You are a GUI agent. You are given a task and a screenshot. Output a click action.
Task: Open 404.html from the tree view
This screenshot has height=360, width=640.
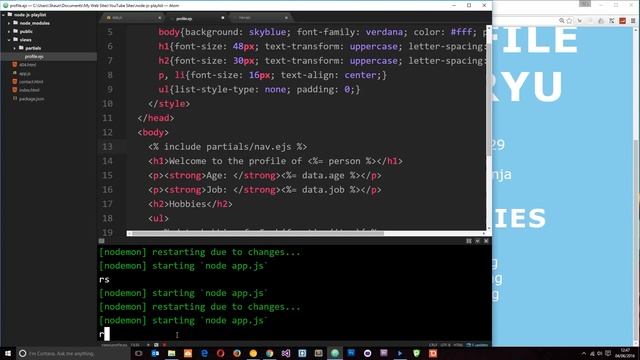(x=27, y=65)
